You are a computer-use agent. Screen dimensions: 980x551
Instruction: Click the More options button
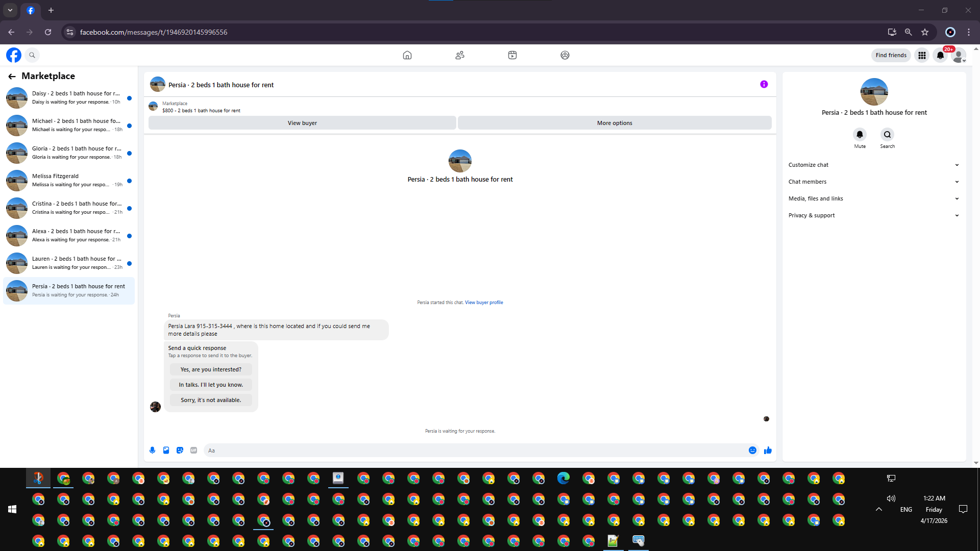tap(615, 123)
